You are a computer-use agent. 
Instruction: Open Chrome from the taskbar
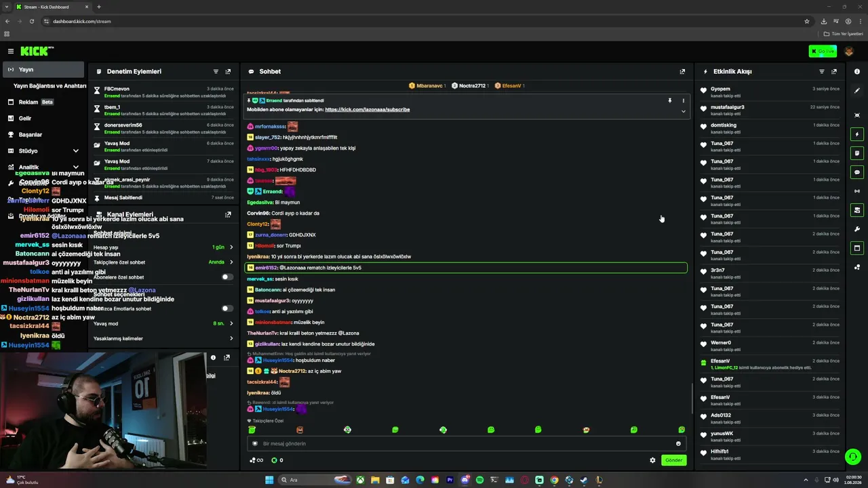(554, 480)
